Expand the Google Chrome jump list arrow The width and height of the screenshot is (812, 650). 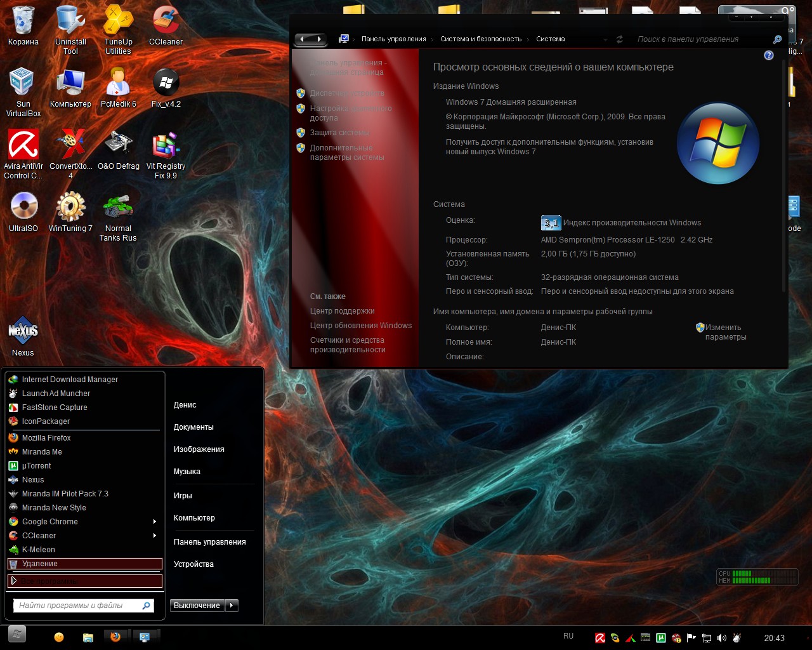[155, 522]
